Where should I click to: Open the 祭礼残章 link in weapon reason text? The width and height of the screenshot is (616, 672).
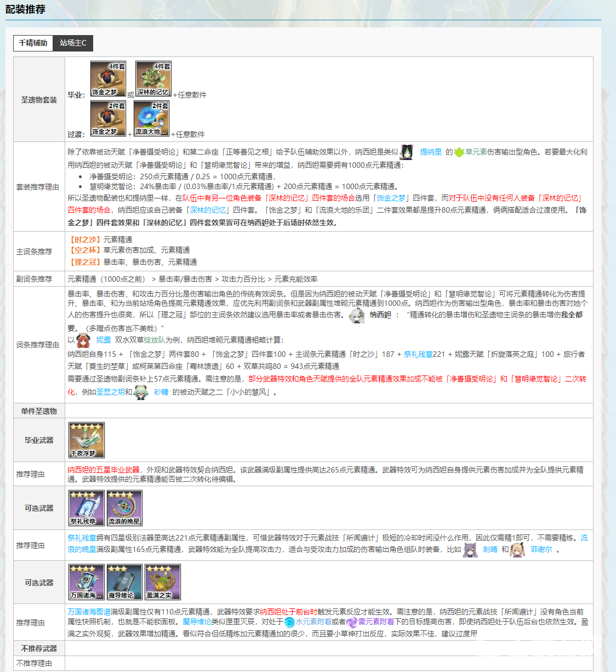pyautogui.click(x=82, y=538)
